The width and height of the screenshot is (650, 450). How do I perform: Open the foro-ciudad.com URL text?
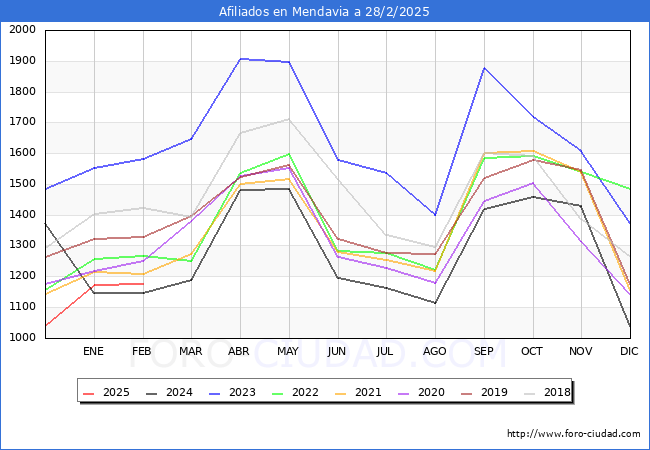coord(574,434)
